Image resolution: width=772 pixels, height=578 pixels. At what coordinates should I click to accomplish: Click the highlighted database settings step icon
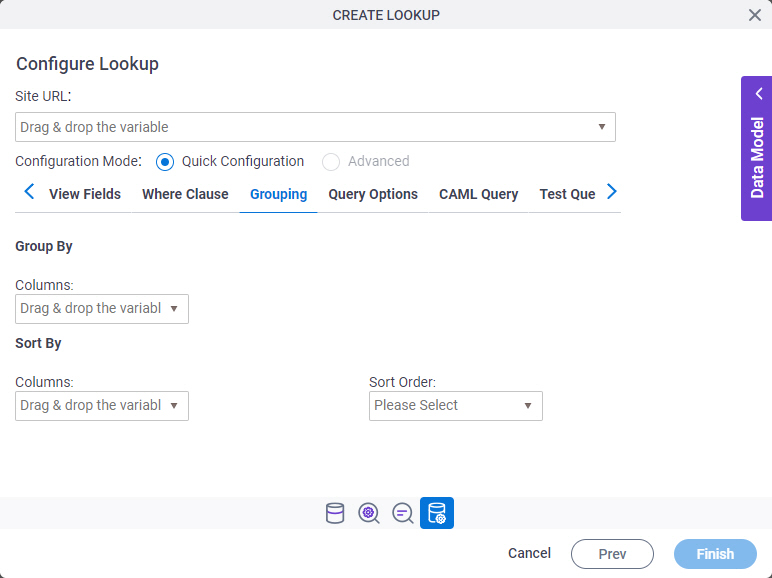[x=437, y=513]
